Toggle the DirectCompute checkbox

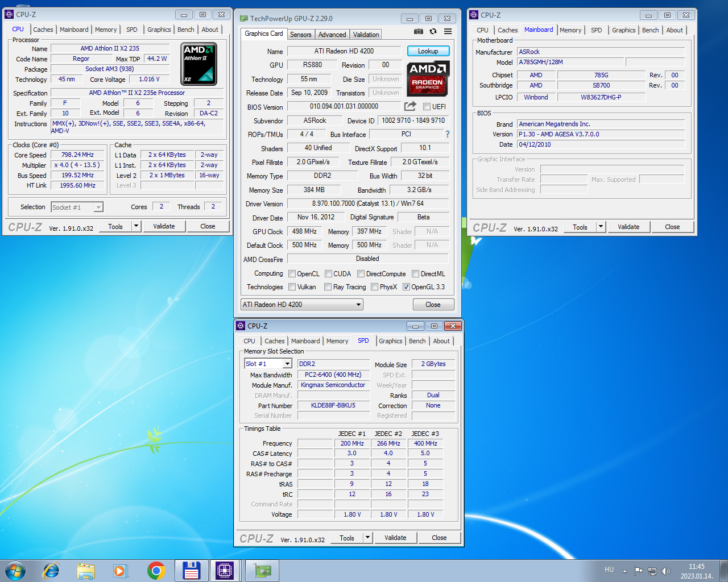[x=361, y=273]
